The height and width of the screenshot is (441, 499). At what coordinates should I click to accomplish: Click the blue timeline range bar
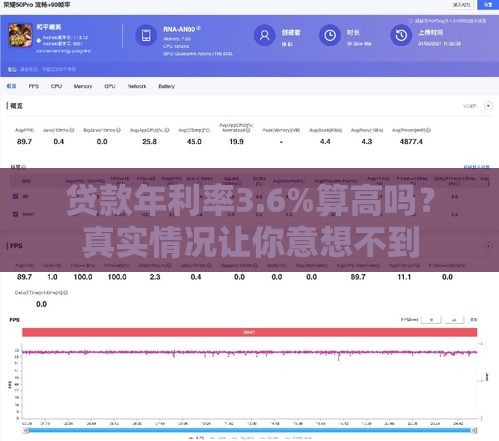click(x=250, y=430)
